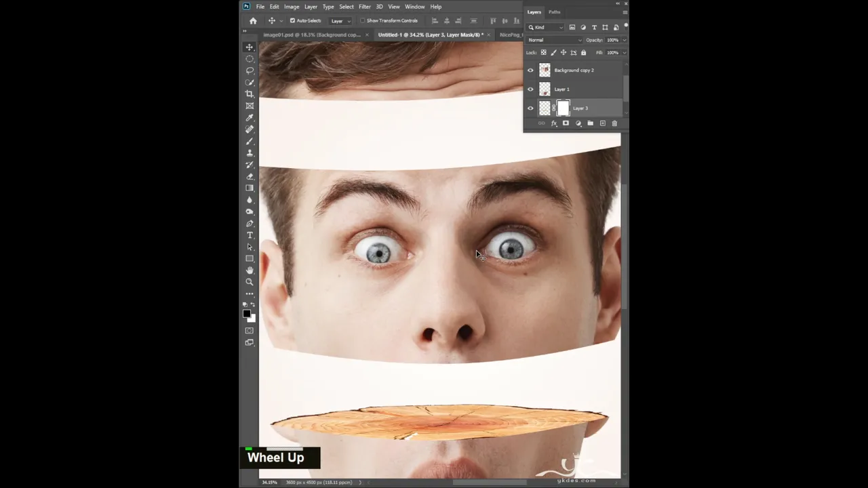This screenshot has width=868, height=488.
Task: Open the File menu
Action: tap(260, 7)
